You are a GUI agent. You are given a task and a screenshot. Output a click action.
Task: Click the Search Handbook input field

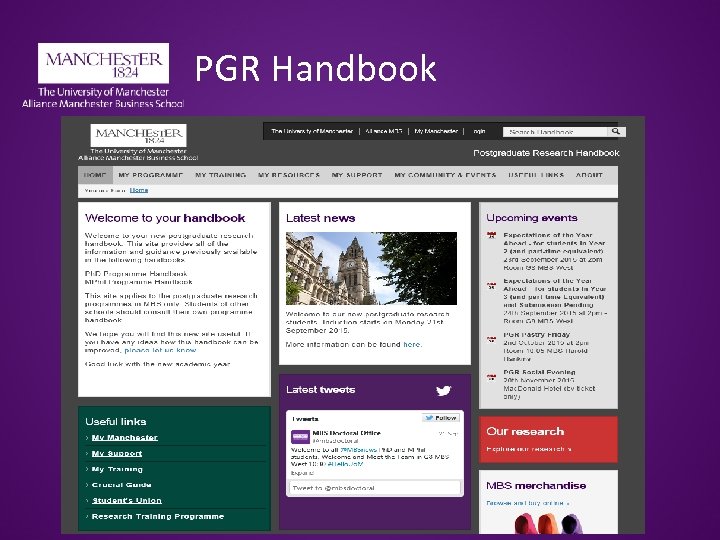tap(556, 132)
